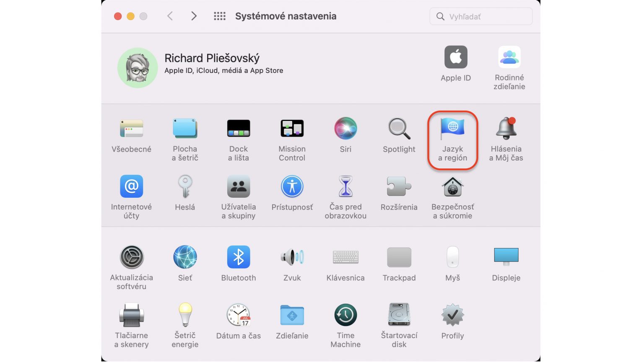Click the red close window button
The image size is (644, 362).
118,16
